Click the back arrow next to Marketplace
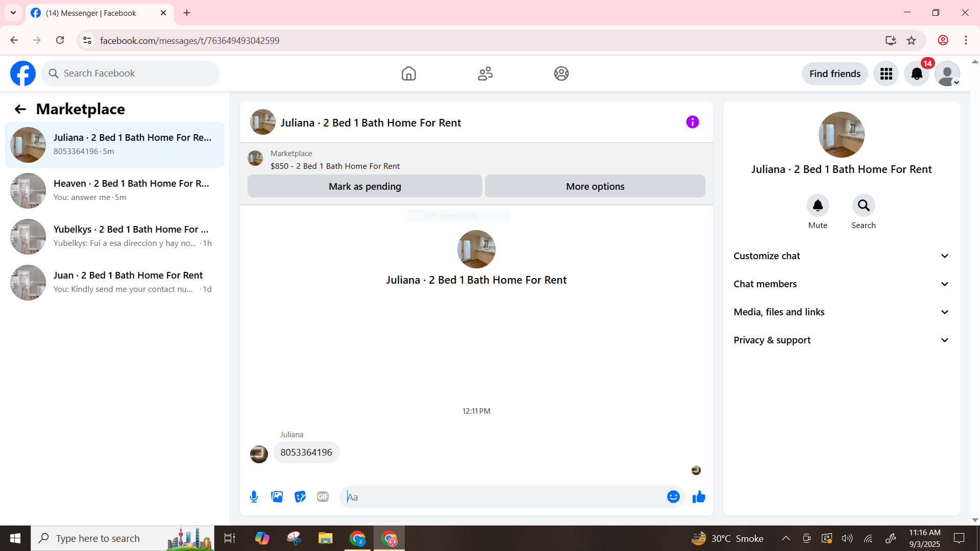The image size is (980, 551). (x=20, y=109)
